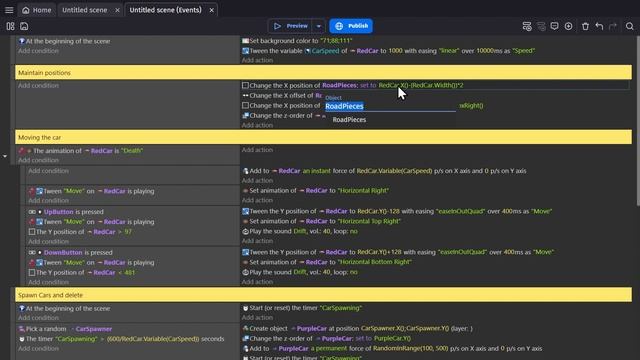The width and height of the screenshot is (640, 360).
Task: Click Add condition below DownButton Y position < 481
Action: click(x=48, y=282)
